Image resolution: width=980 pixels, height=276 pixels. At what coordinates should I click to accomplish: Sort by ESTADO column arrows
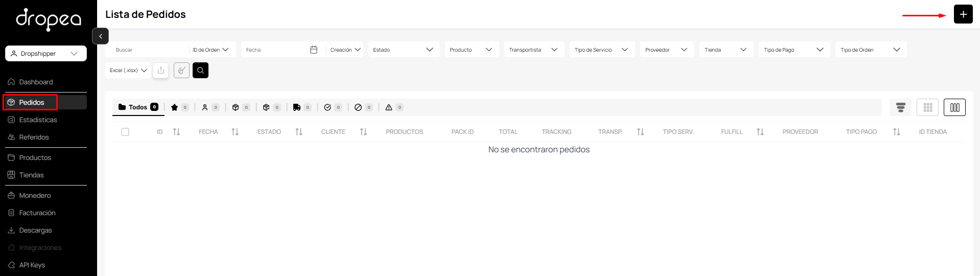[299, 132]
